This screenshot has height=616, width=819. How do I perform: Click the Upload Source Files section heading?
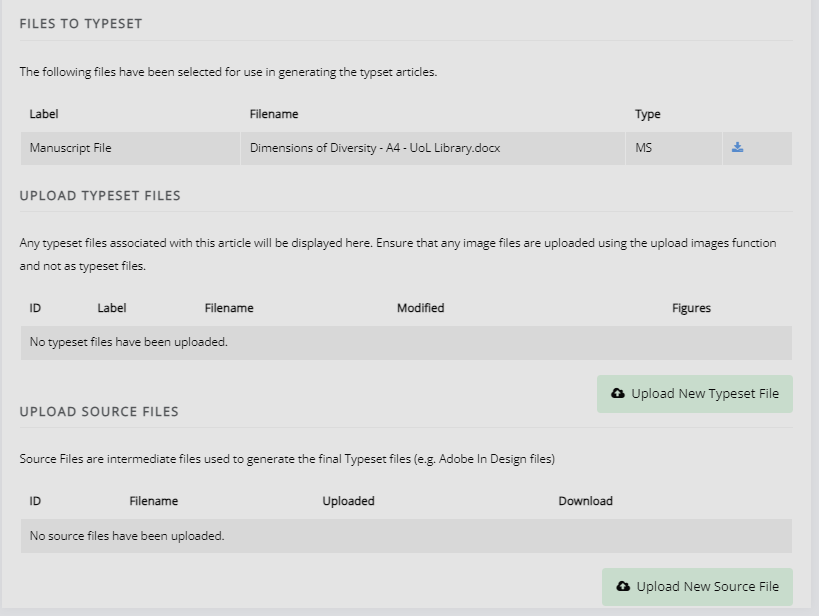pyautogui.click(x=99, y=411)
